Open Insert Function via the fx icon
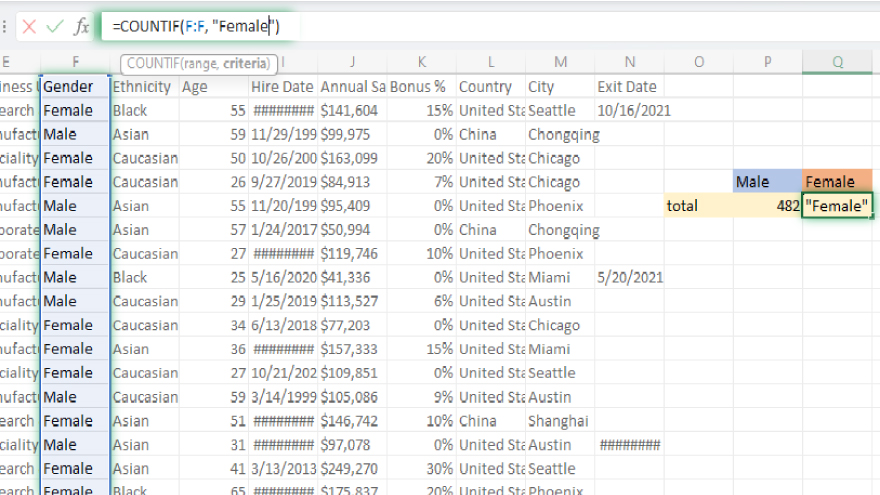Image resolution: width=880 pixels, height=495 pixels. pos(82,27)
